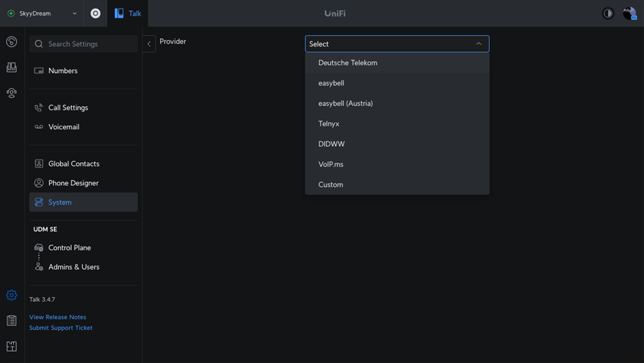Click the UniFi OS round icon in top bar
The image size is (644, 363).
(96, 13)
